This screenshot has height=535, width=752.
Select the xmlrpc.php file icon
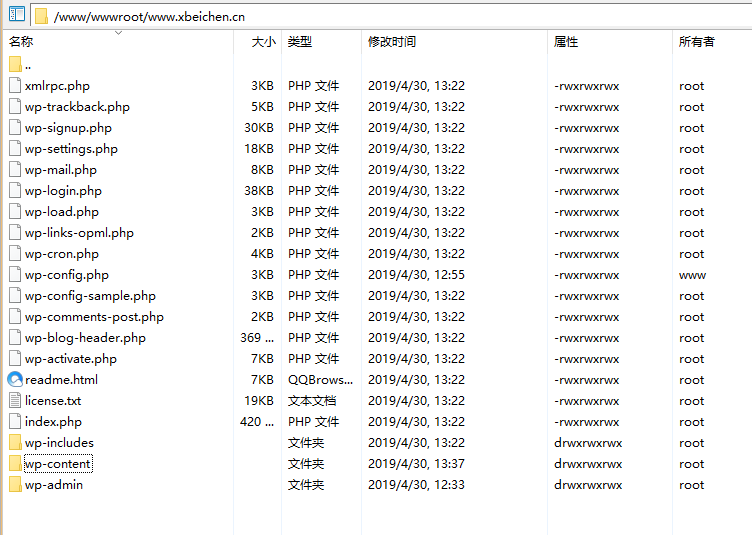coord(15,85)
